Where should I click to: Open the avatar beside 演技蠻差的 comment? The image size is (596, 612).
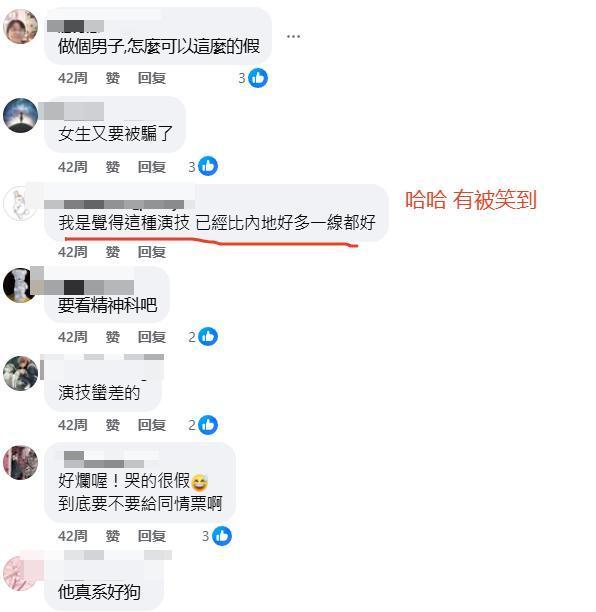pyautogui.click(x=20, y=373)
